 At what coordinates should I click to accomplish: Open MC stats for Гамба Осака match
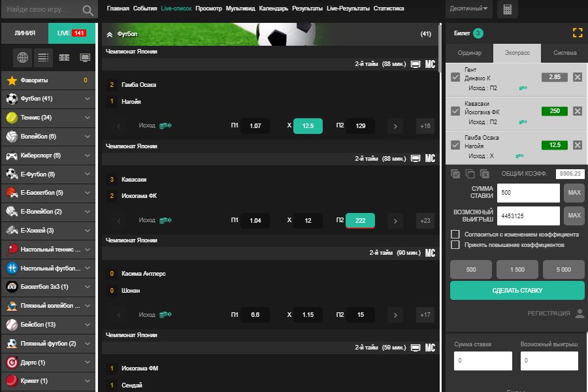[430, 65]
